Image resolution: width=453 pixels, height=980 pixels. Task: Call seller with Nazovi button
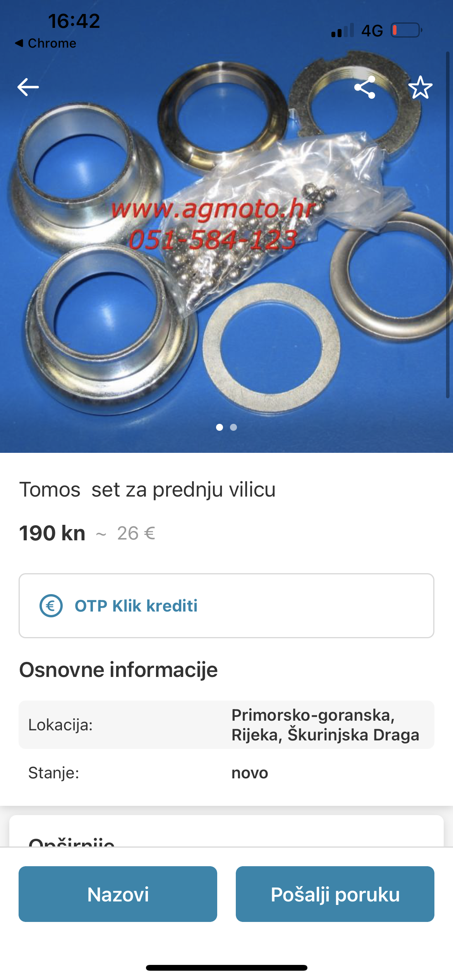click(118, 894)
